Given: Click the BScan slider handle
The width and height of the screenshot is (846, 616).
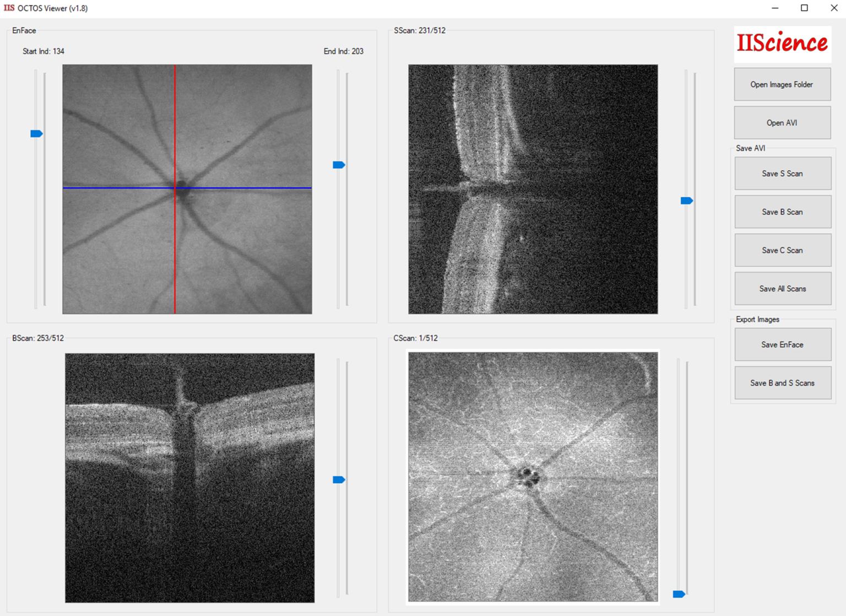Looking at the screenshot, I should pos(339,480).
